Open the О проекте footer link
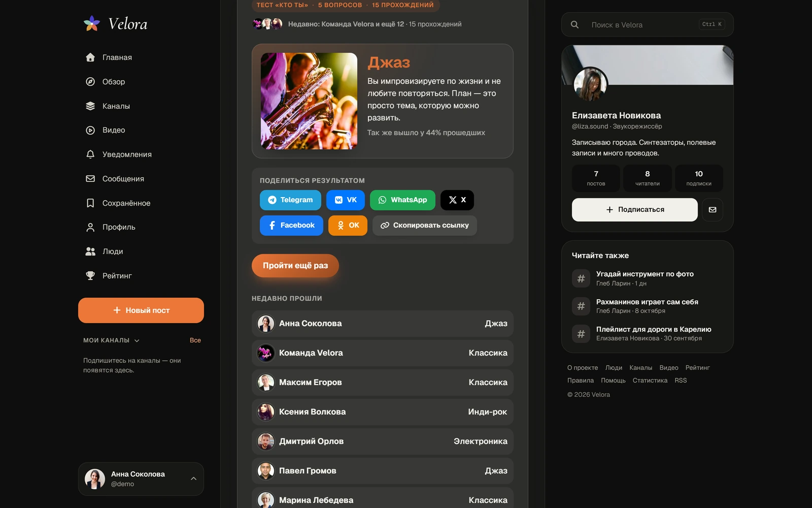The width and height of the screenshot is (812, 508). coord(583,368)
